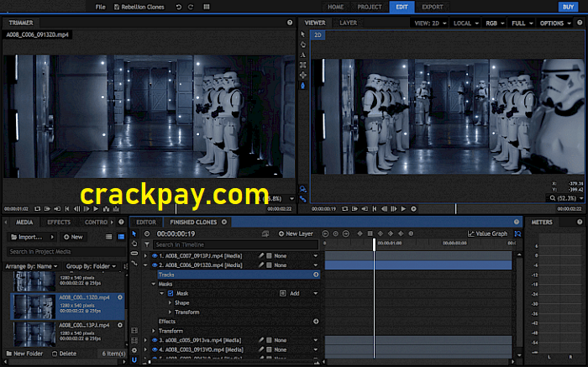The width and height of the screenshot is (588, 367).
Task: Select the Orbit tool in Viewer toolbar
Action: [x=303, y=75]
